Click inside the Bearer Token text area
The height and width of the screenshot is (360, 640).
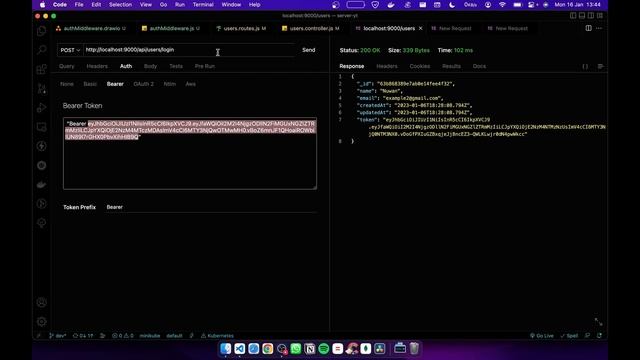(x=190, y=153)
